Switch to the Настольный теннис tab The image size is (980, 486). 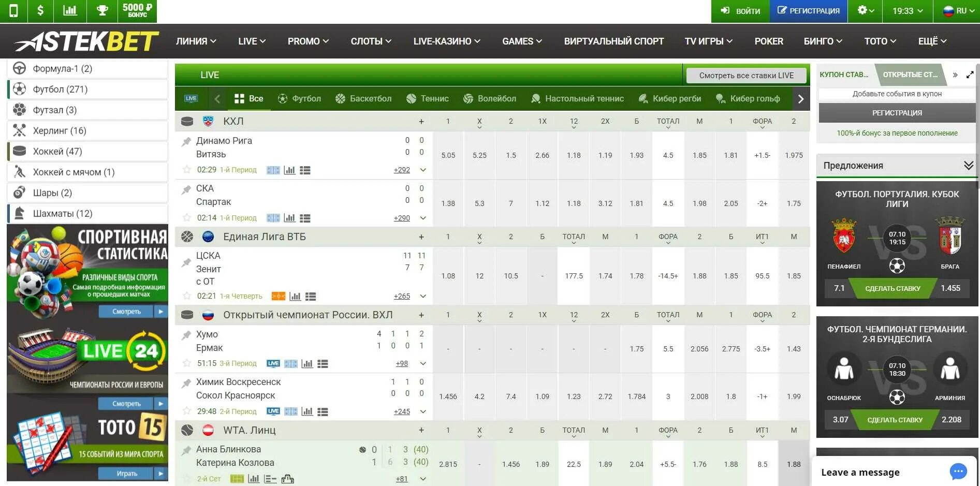click(x=578, y=99)
